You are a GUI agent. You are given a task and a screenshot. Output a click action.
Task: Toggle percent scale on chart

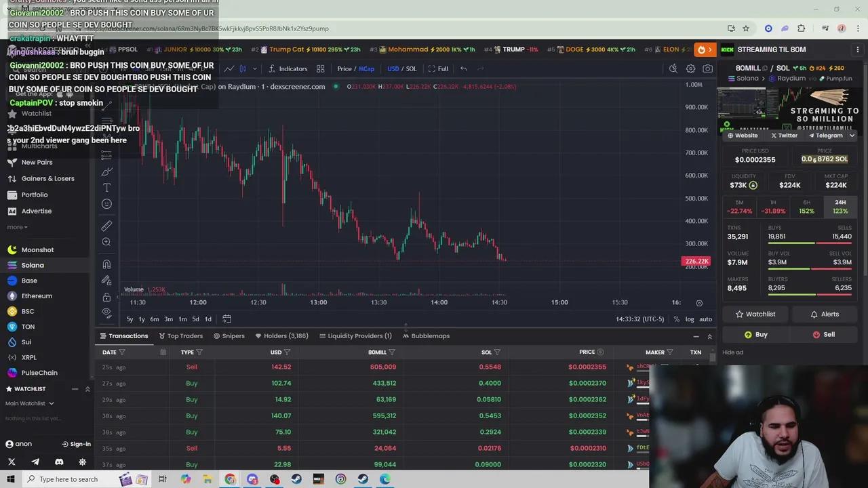(676, 319)
